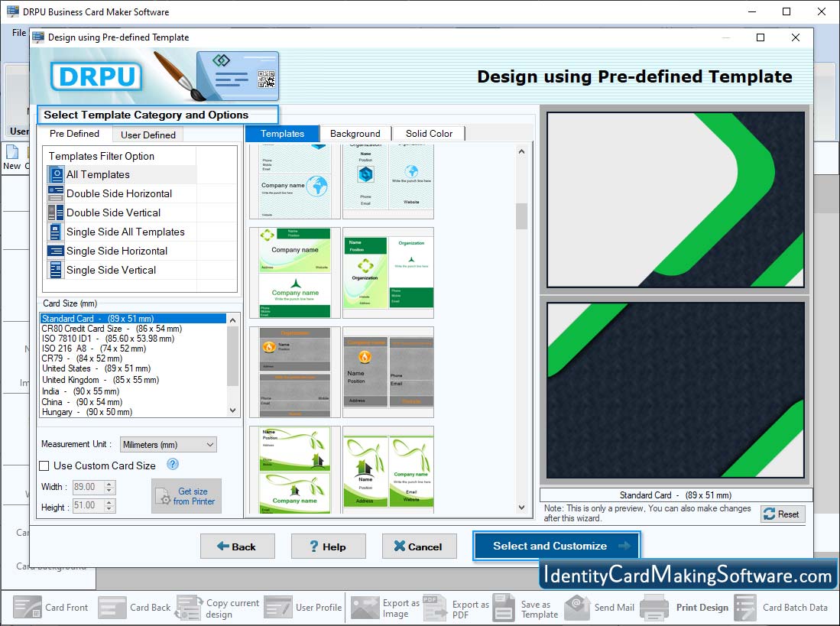Viewport: 840px width, 626px height.
Task: Decrease the Height spinner value
Action: pyautogui.click(x=109, y=508)
